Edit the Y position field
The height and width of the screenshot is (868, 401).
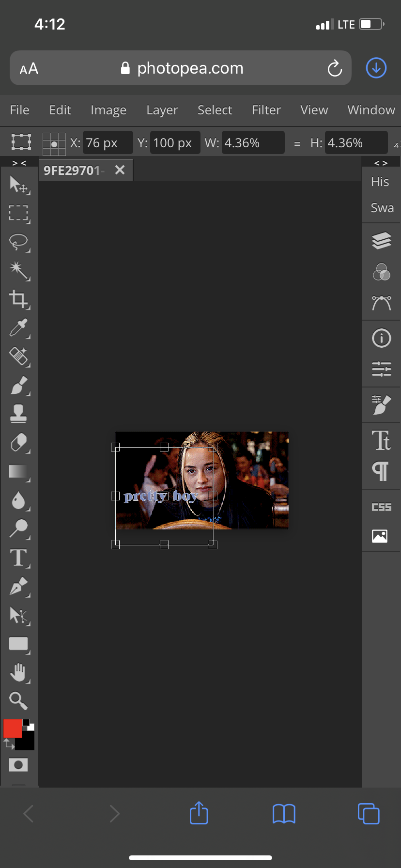[x=175, y=143]
